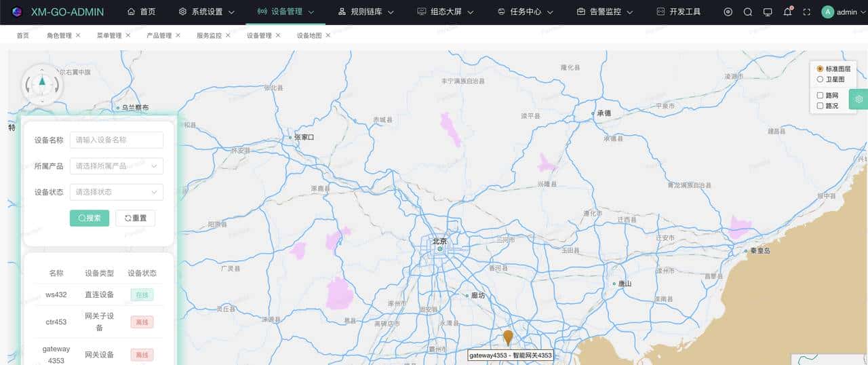
Task: Click the 承德 city label on map
Action: tap(604, 113)
